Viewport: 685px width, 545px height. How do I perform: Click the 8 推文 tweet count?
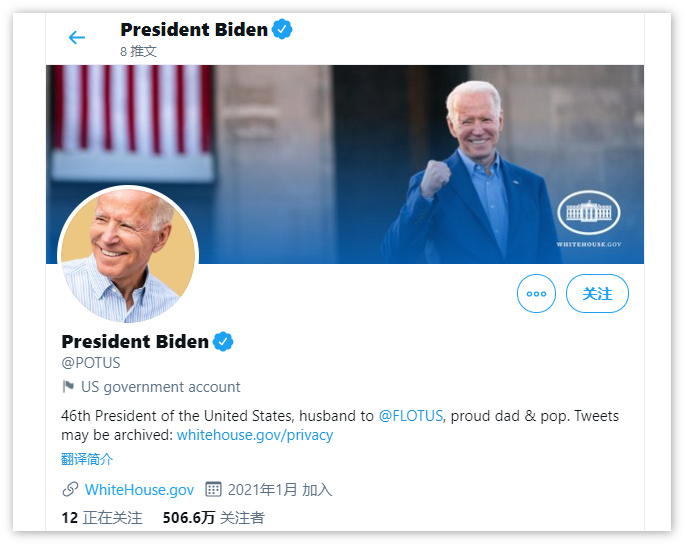138,51
